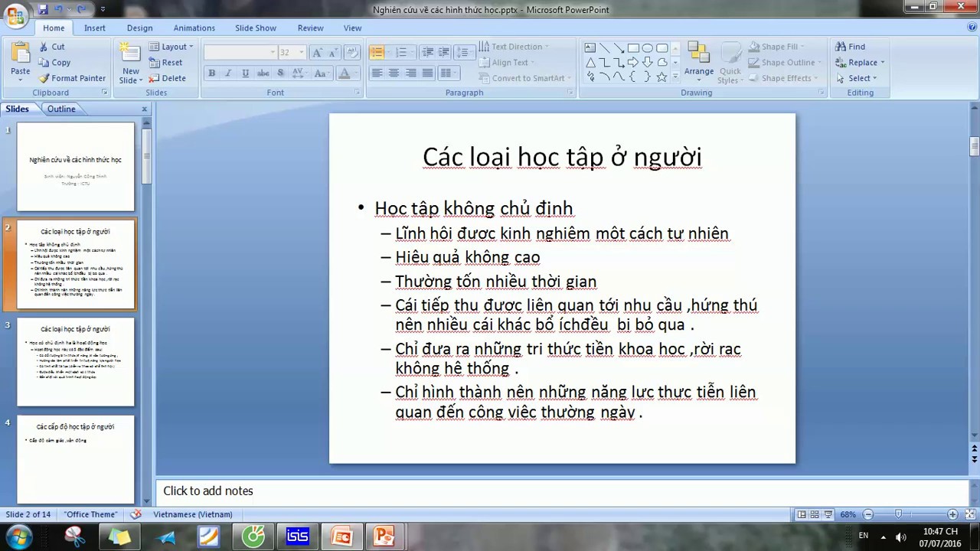The height and width of the screenshot is (551, 980).
Task: Click Delete slide button
Action: [x=168, y=78]
